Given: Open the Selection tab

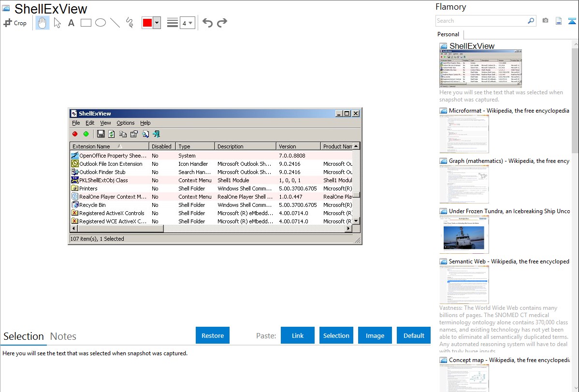Looking at the screenshot, I should pyautogui.click(x=24, y=336).
